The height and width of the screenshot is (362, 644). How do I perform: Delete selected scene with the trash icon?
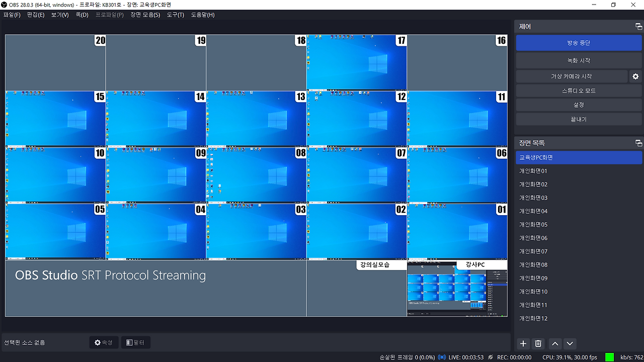point(538,343)
